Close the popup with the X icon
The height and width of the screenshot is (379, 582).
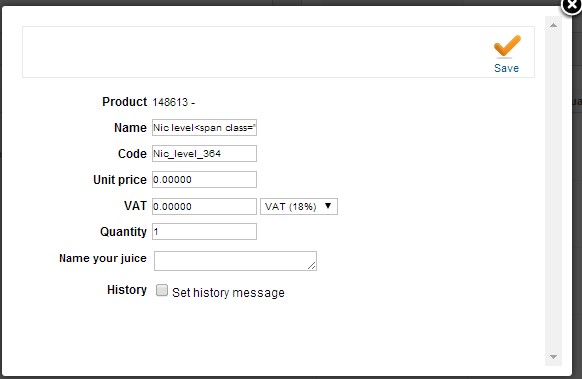(572, 5)
